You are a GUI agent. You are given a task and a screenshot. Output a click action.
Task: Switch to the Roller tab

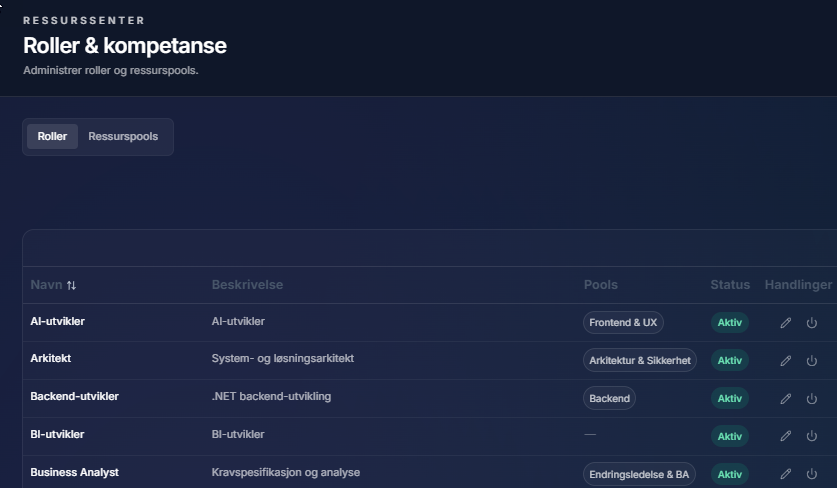click(52, 136)
